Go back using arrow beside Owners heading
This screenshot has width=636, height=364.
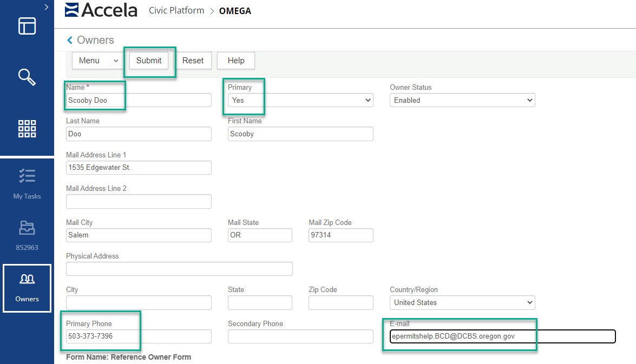(69, 40)
